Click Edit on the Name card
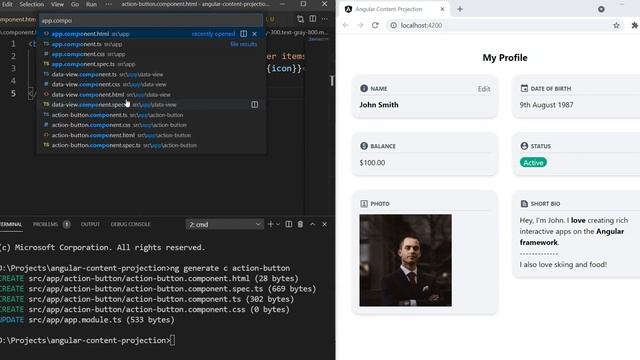The height and width of the screenshot is (360, 640). click(484, 89)
